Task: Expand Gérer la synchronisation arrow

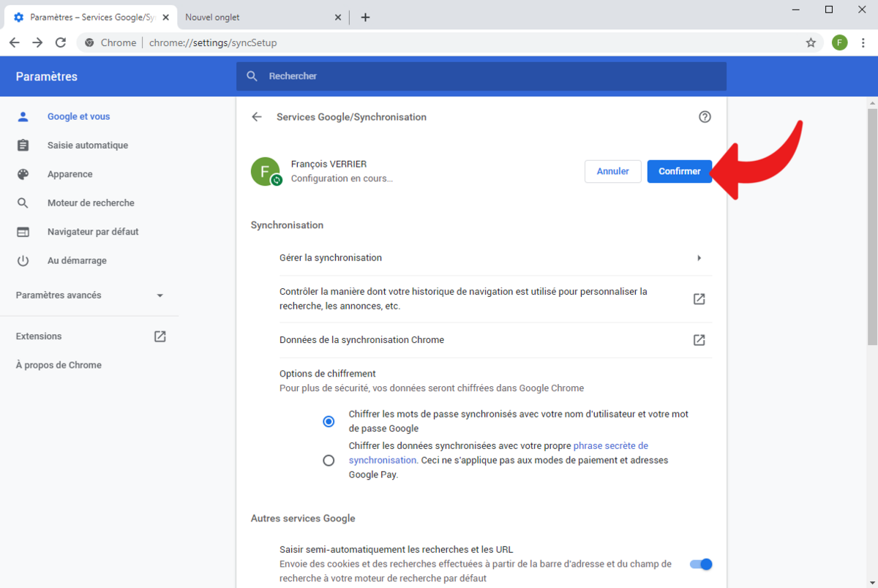Action: tap(699, 258)
